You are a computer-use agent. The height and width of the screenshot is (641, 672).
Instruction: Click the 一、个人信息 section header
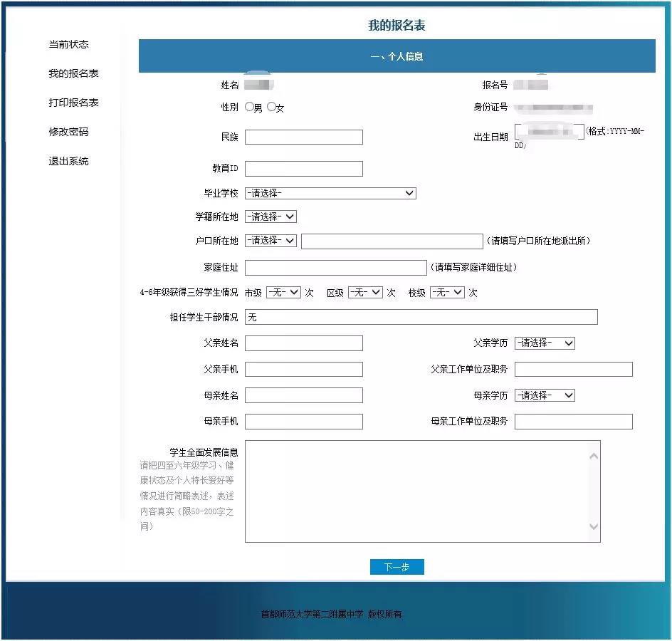(x=397, y=56)
